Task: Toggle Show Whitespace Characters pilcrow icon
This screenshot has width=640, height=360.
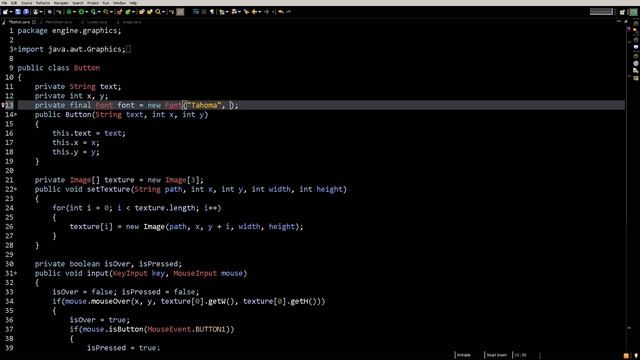Action: [x=212, y=12]
